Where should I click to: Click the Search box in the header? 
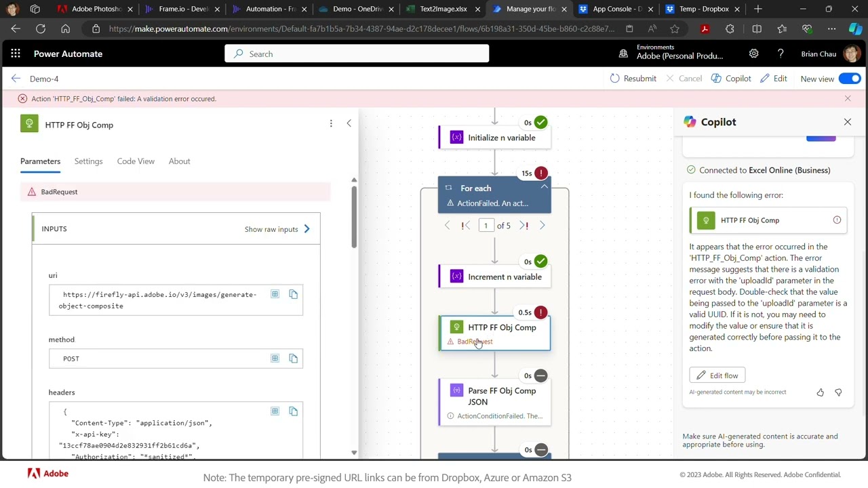pyautogui.click(x=357, y=54)
